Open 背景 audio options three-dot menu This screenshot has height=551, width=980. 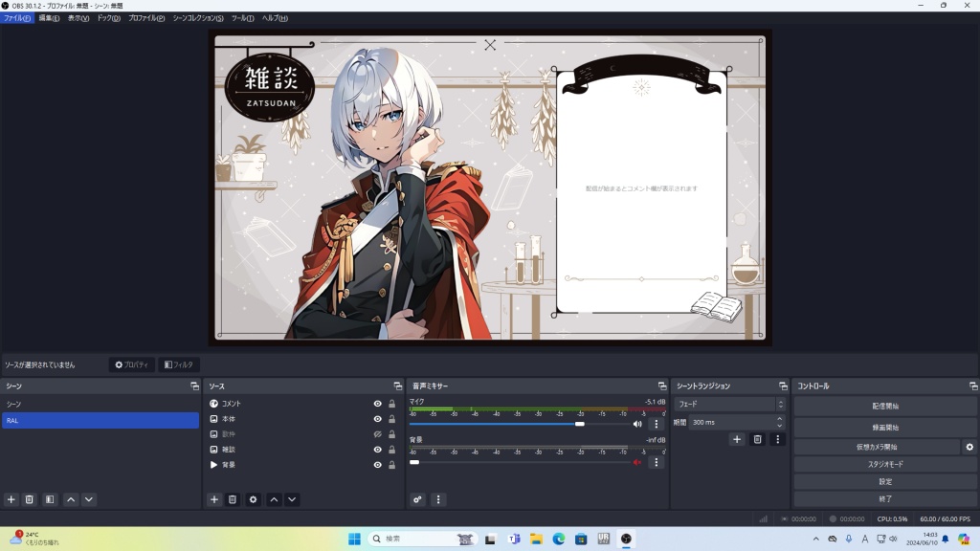(x=657, y=462)
